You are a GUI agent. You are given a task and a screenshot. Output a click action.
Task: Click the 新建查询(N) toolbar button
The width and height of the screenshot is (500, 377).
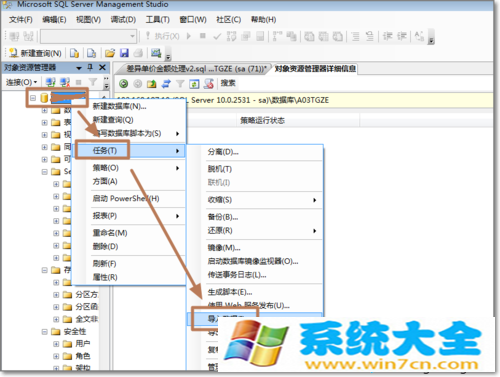pyautogui.click(x=35, y=53)
